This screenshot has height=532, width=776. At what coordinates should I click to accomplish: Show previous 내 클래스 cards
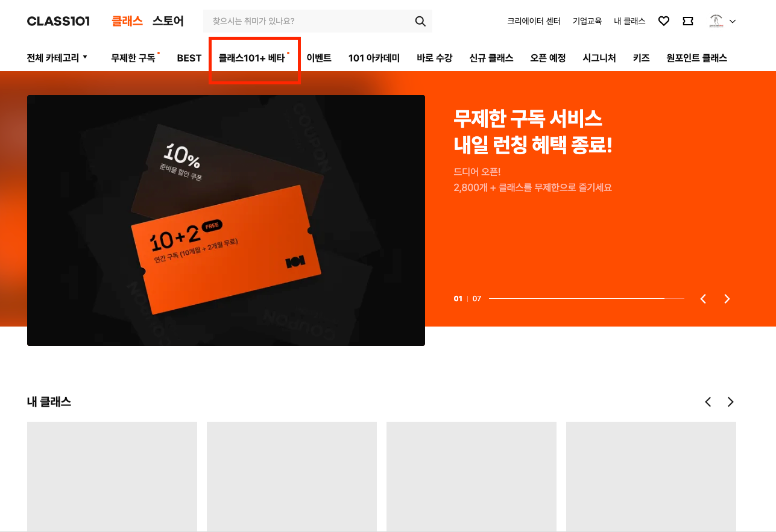pos(708,402)
